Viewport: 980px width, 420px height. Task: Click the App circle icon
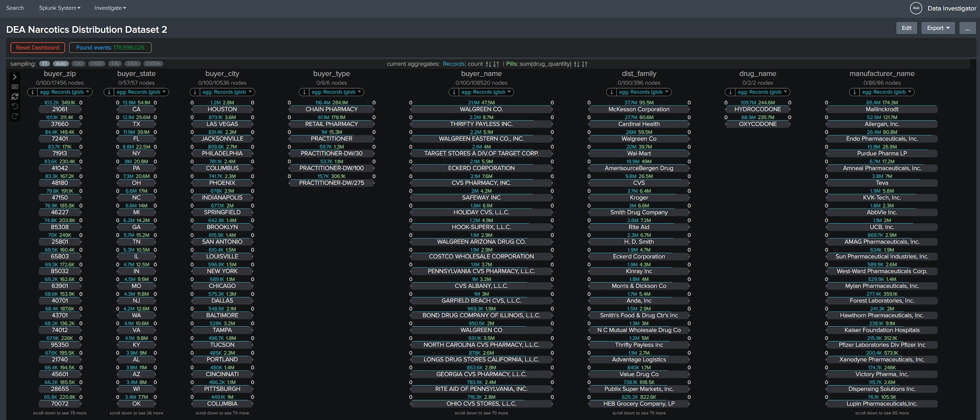coord(916,8)
